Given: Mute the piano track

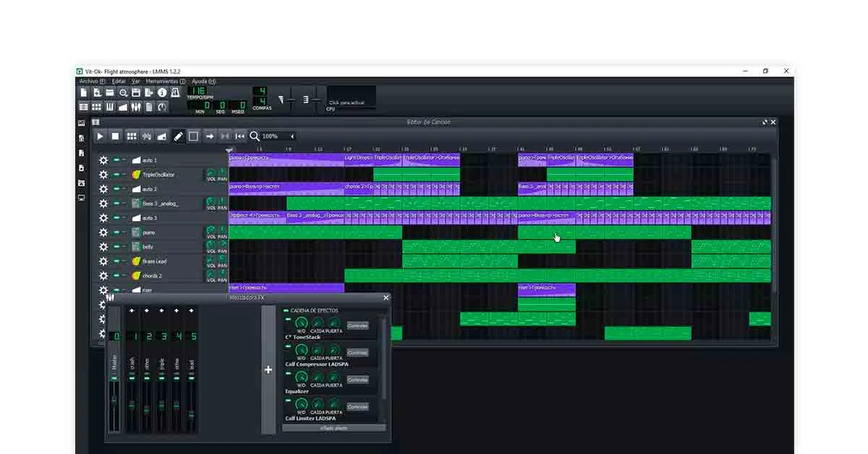Looking at the screenshot, I should (x=116, y=232).
